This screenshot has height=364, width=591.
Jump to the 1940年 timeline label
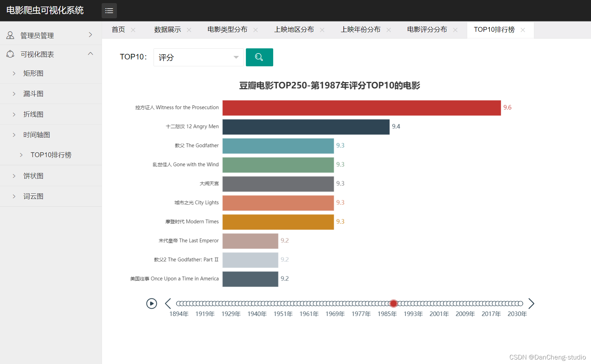click(x=257, y=314)
